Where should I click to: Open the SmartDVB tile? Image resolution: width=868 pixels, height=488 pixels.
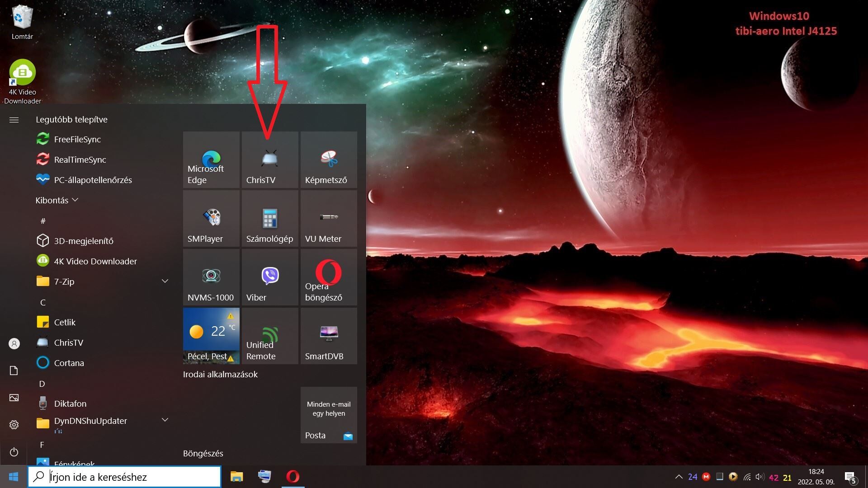click(x=329, y=336)
